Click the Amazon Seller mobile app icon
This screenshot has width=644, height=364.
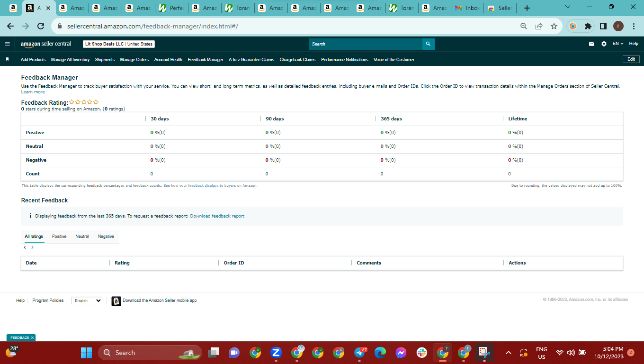click(116, 301)
